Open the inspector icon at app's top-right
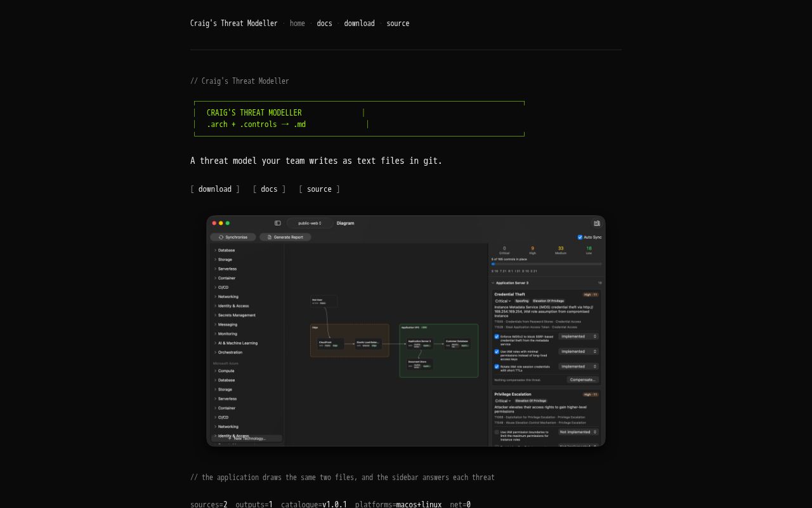Screen dimensions: 812x508 coord(596,223)
